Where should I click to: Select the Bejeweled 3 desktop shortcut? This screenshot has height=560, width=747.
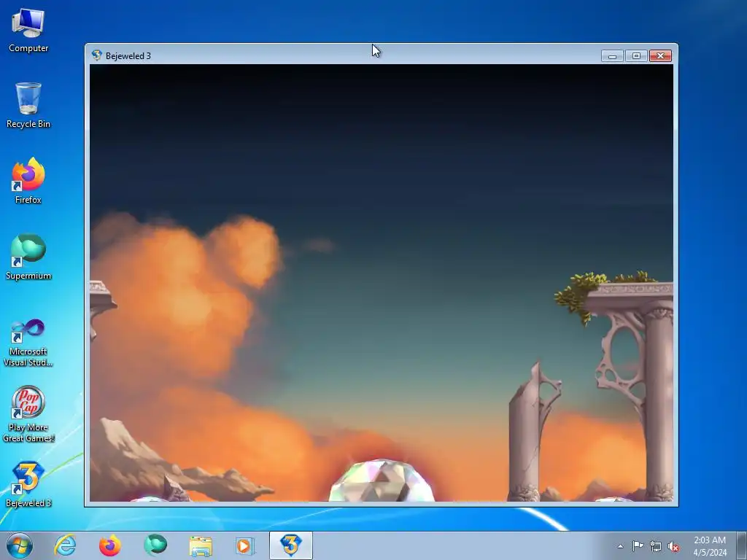coord(28,484)
